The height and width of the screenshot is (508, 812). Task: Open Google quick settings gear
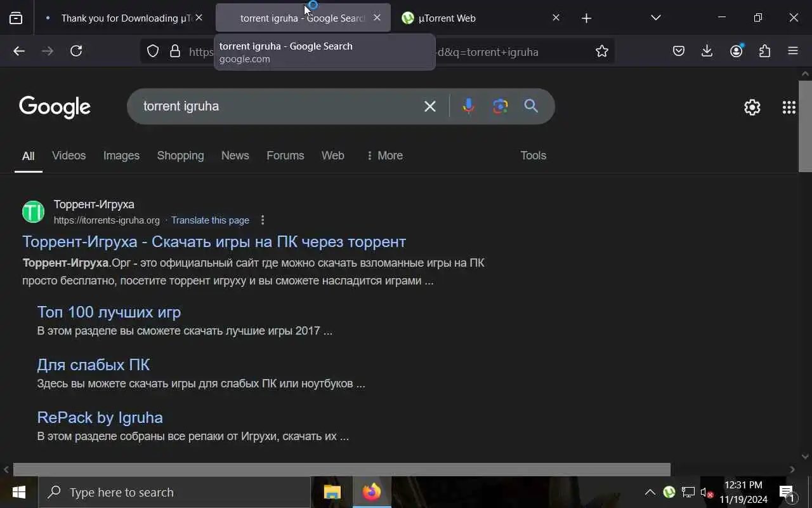(x=752, y=107)
